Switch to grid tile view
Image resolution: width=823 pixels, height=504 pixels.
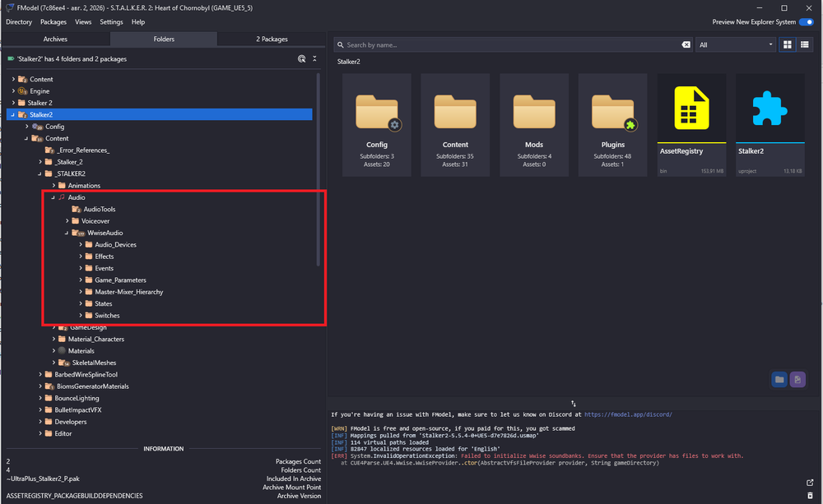788,44
